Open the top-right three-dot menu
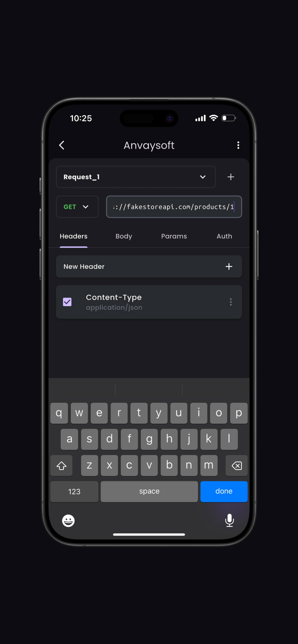Screen dimensions: 298x644 (x=238, y=145)
